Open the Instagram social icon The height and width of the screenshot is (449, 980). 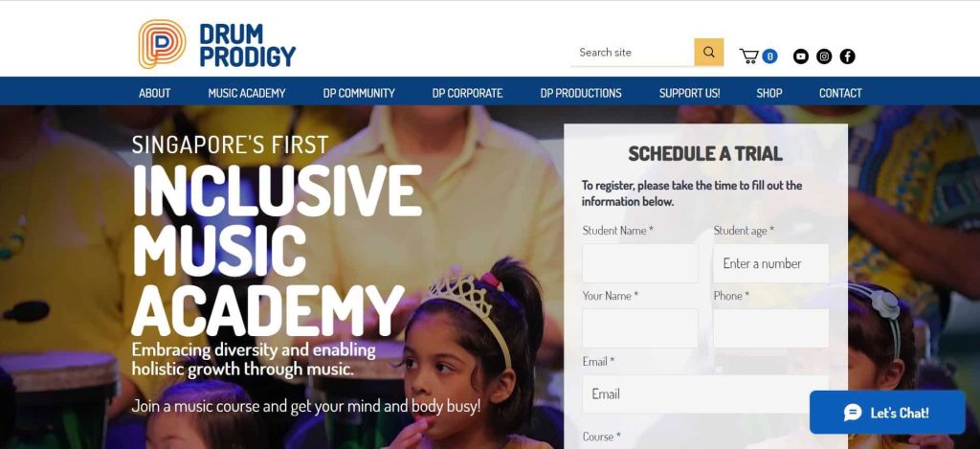point(824,56)
